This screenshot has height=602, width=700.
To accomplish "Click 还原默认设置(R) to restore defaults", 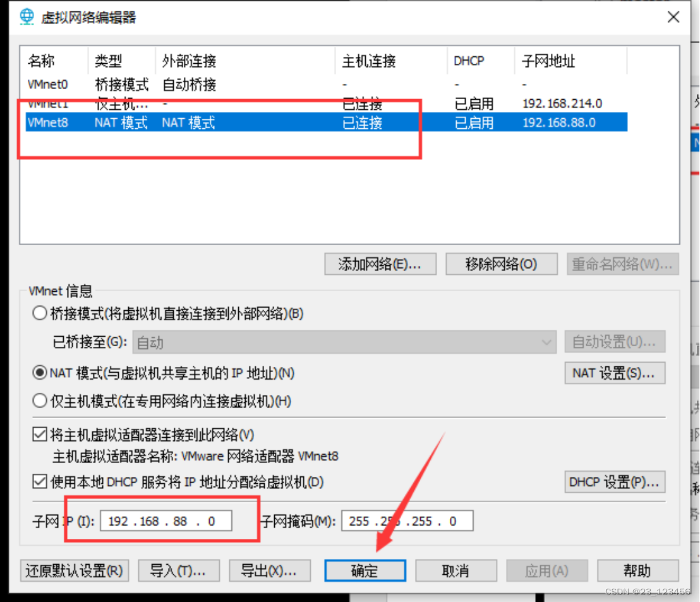I will point(74,570).
